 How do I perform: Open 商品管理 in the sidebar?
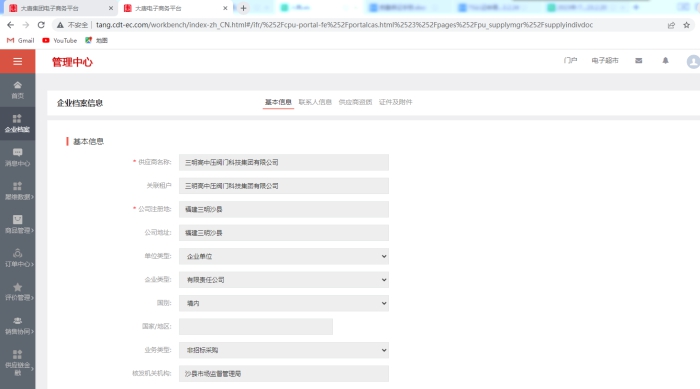point(17,224)
